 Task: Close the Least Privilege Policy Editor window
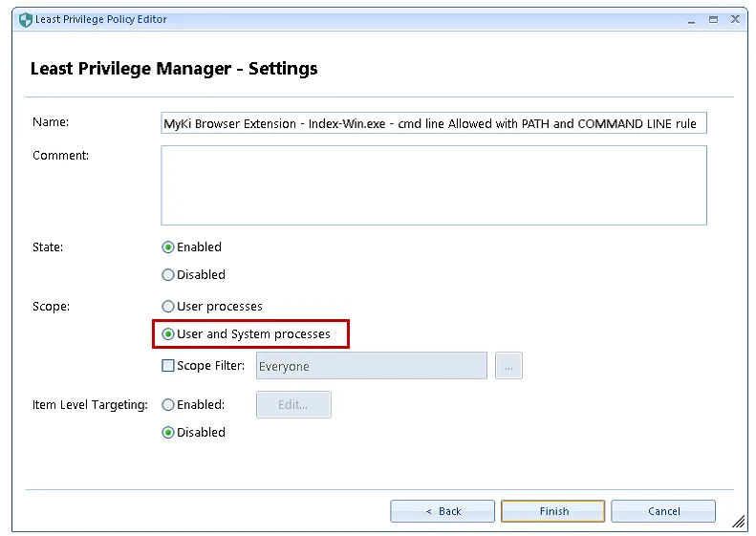click(735, 19)
